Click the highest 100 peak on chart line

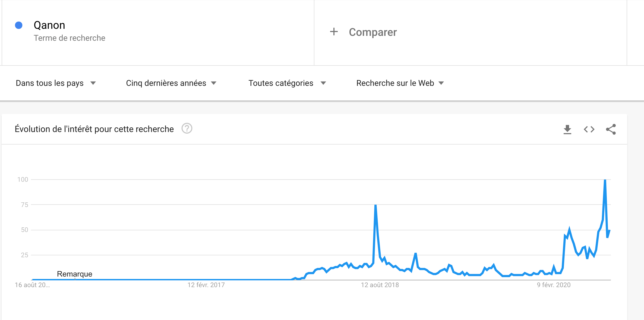tap(605, 180)
